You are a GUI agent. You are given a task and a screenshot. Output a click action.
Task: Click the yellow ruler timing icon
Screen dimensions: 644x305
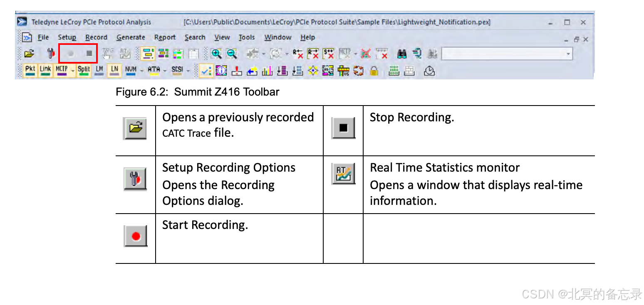coord(343,71)
